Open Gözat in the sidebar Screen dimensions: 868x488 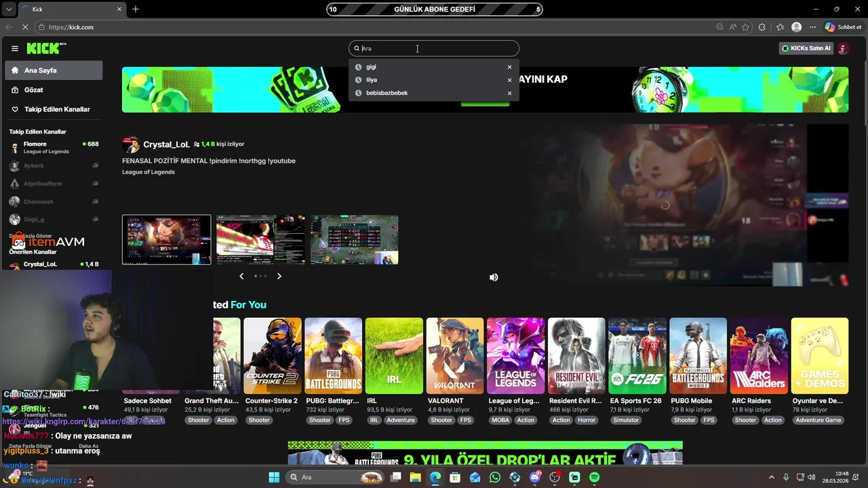pos(54,89)
